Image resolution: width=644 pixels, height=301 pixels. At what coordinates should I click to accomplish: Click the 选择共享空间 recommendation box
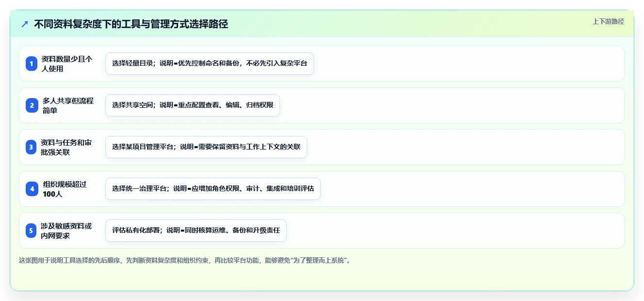point(193,105)
